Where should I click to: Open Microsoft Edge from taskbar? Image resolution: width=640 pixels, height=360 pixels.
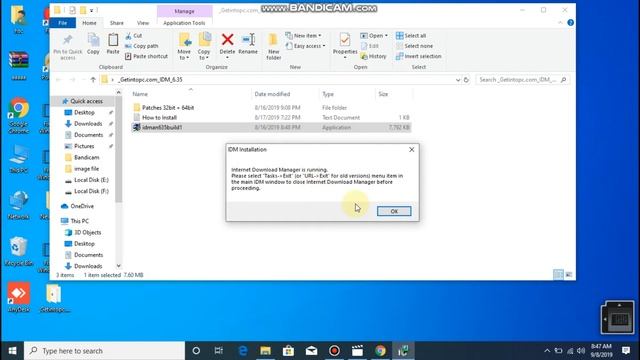[x=243, y=351]
